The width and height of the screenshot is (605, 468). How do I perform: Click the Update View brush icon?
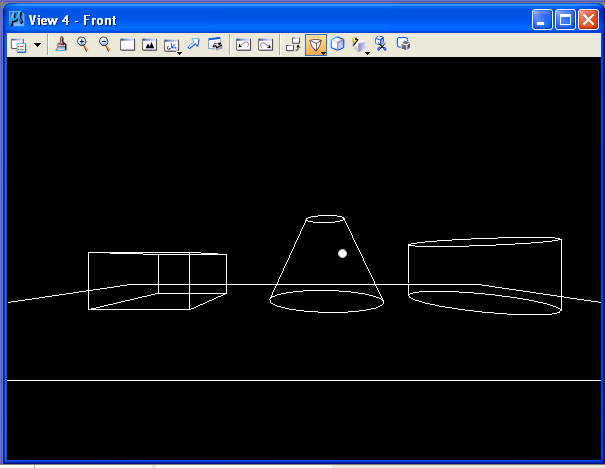point(61,45)
